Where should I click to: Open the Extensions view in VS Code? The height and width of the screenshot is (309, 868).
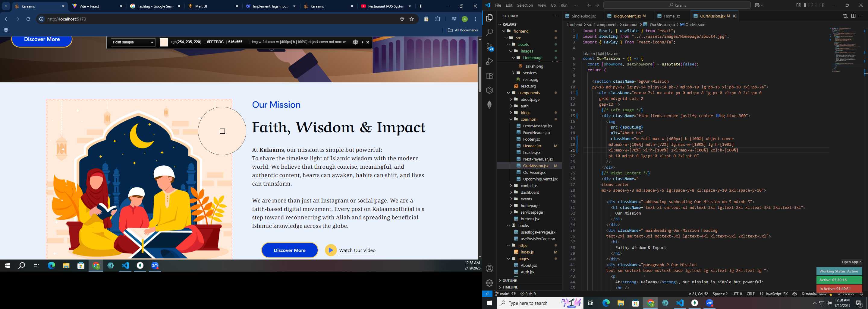coord(489,76)
